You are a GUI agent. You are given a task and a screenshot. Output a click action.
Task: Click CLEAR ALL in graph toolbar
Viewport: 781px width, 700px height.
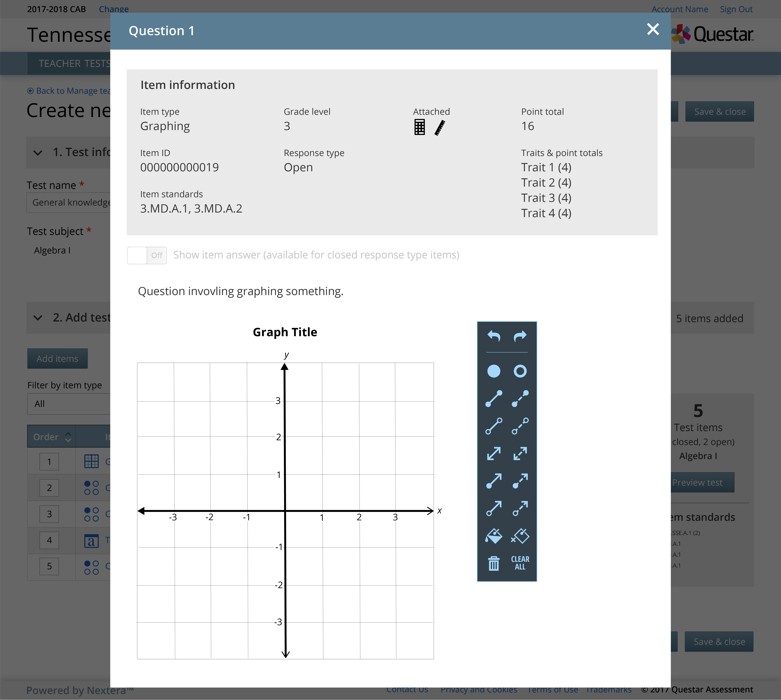click(520, 563)
